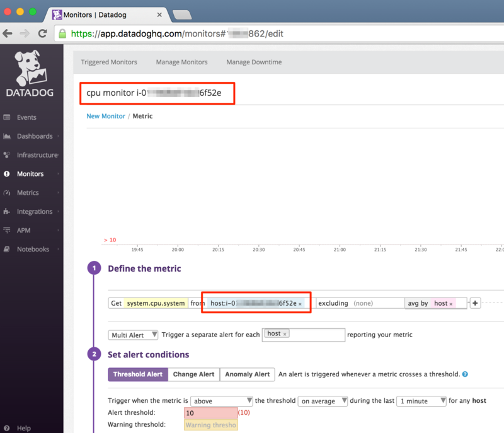This screenshot has height=433, width=504.
Task: Click the system.cpu.system metric field
Action: [156, 303]
